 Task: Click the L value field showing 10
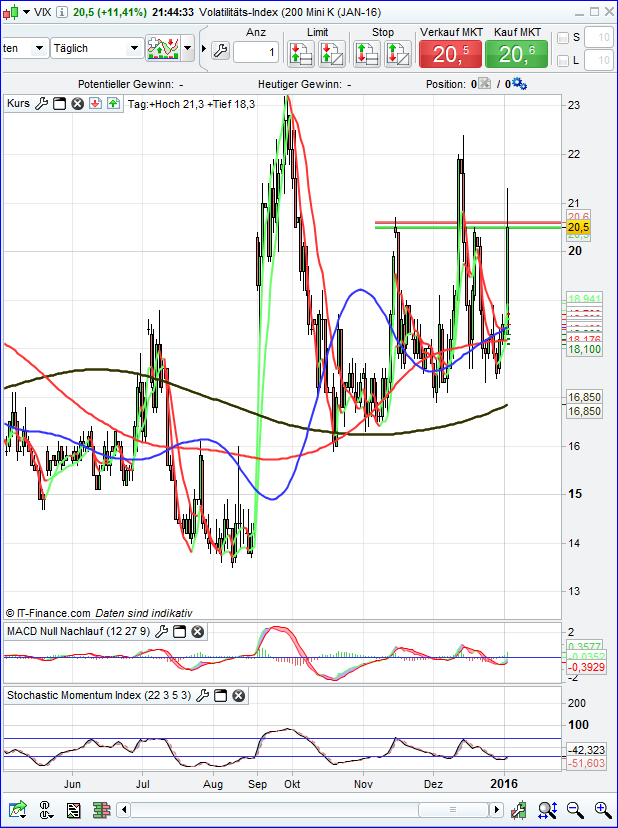click(x=598, y=61)
